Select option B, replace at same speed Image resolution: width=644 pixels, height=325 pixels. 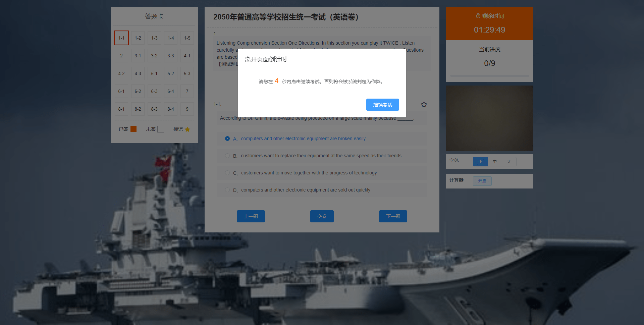point(322,156)
